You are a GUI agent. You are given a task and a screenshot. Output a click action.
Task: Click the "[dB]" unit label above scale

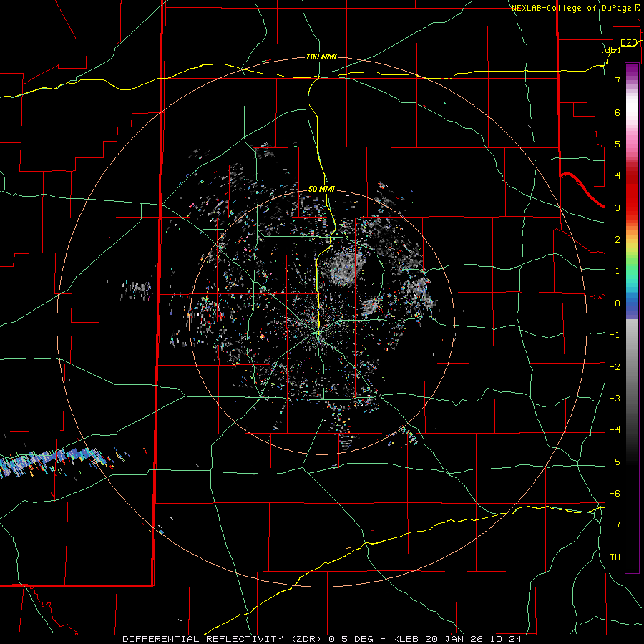click(x=611, y=49)
